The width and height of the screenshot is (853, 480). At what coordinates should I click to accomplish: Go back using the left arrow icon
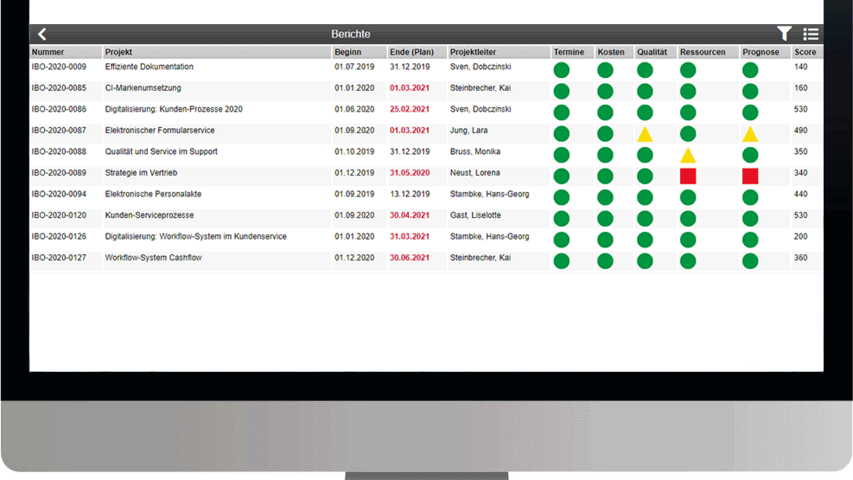(x=42, y=34)
